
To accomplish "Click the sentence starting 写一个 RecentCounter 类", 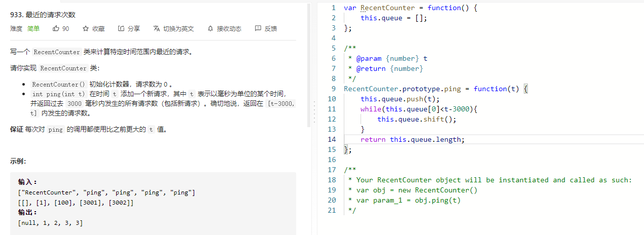I will pos(101,52).
